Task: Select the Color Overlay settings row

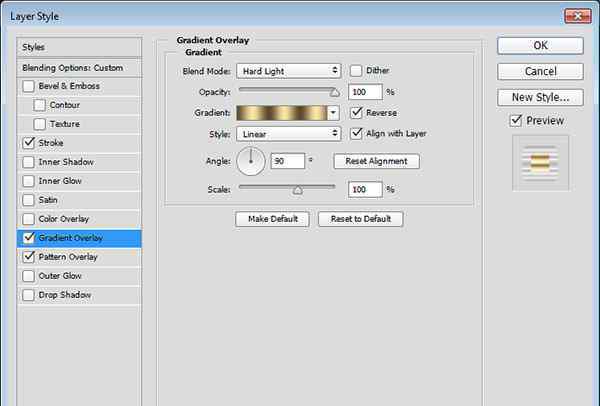Action: click(x=79, y=219)
